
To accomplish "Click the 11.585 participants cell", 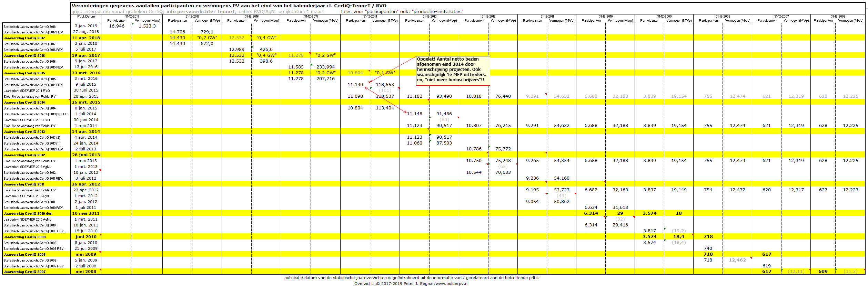I will click(x=296, y=67).
